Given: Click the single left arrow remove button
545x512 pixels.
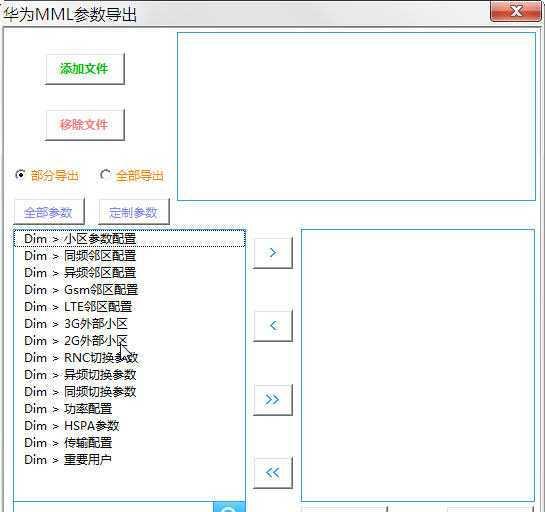Looking at the screenshot, I should click(x=273, y=326).
